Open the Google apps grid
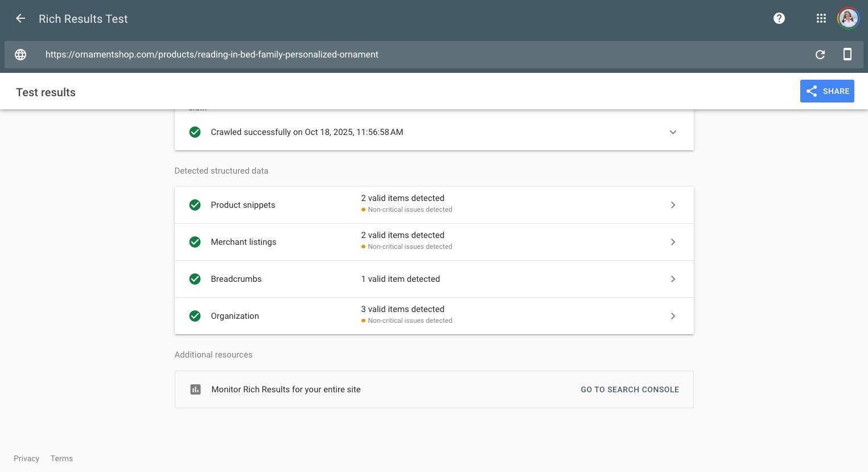868x472 pixels. click(x=821, y=19)
